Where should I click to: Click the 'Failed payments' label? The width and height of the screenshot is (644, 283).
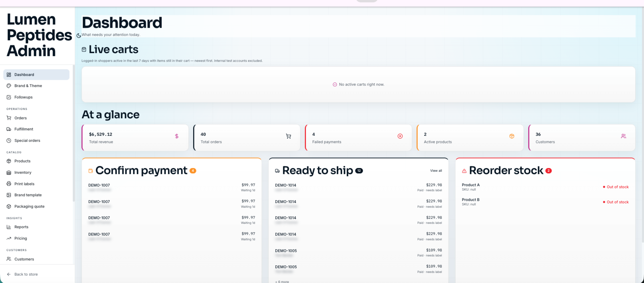point(327,142)
